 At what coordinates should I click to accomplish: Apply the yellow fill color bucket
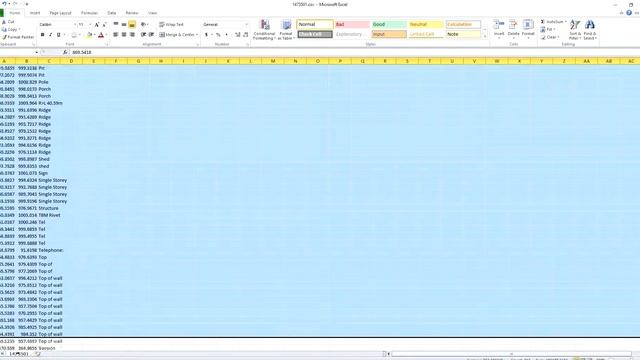89,35
